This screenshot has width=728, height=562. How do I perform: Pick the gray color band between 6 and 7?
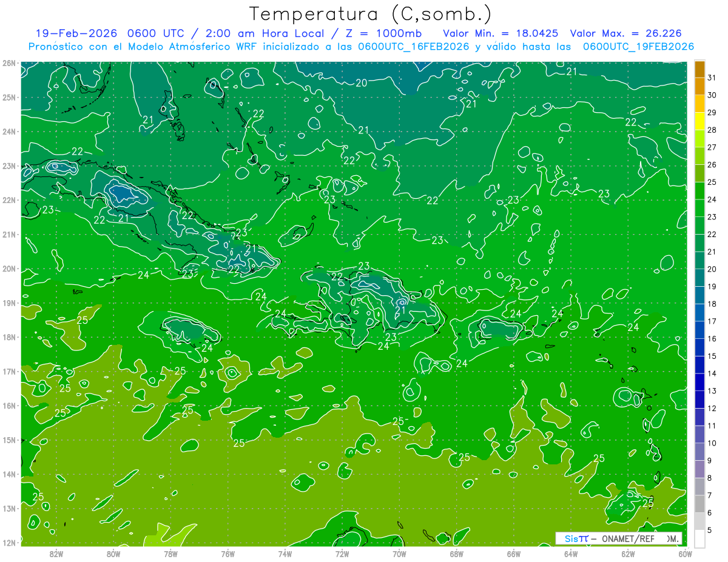coord(699,504)
